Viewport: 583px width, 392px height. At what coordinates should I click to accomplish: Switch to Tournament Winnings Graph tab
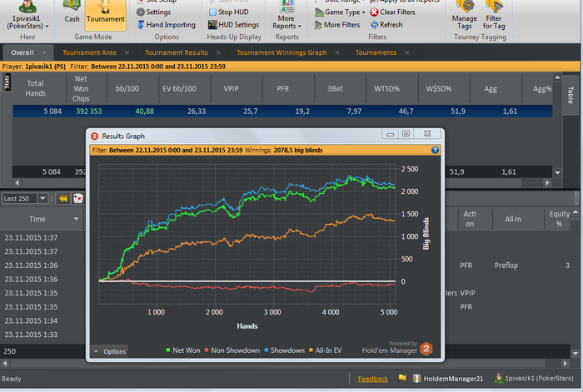point(282,52)
